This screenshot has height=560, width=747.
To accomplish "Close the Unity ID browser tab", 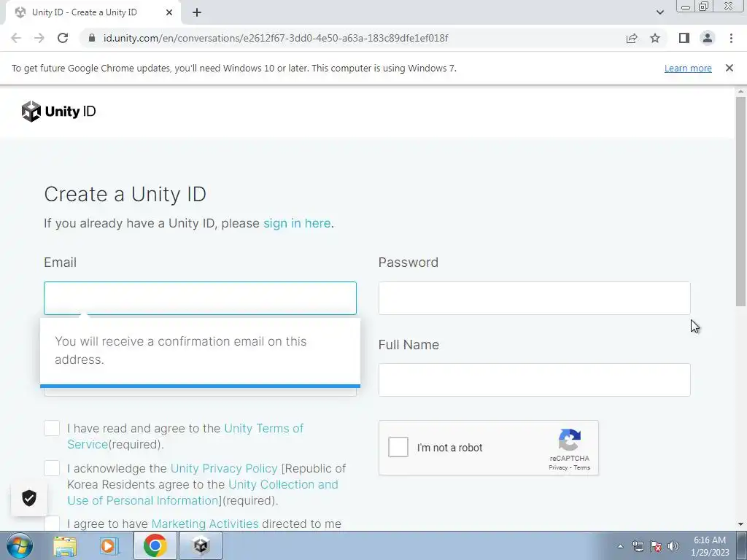I will click(169, 12).
